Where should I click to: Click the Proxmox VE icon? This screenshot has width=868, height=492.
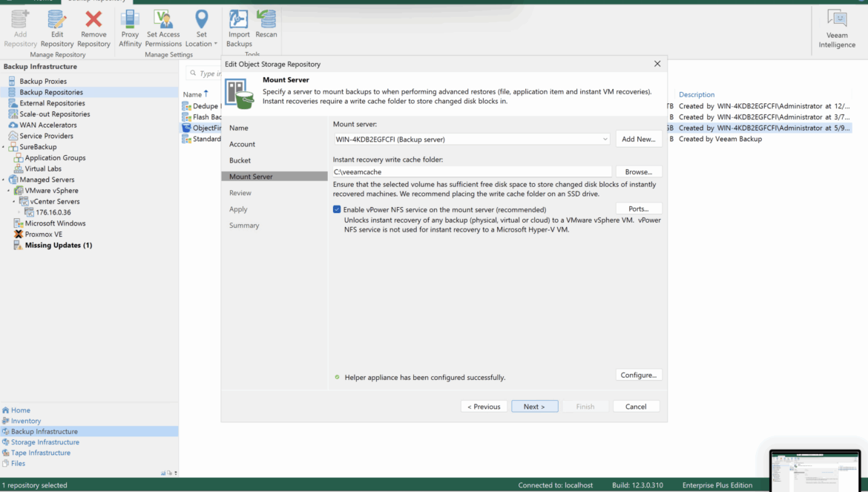[19, 234]
